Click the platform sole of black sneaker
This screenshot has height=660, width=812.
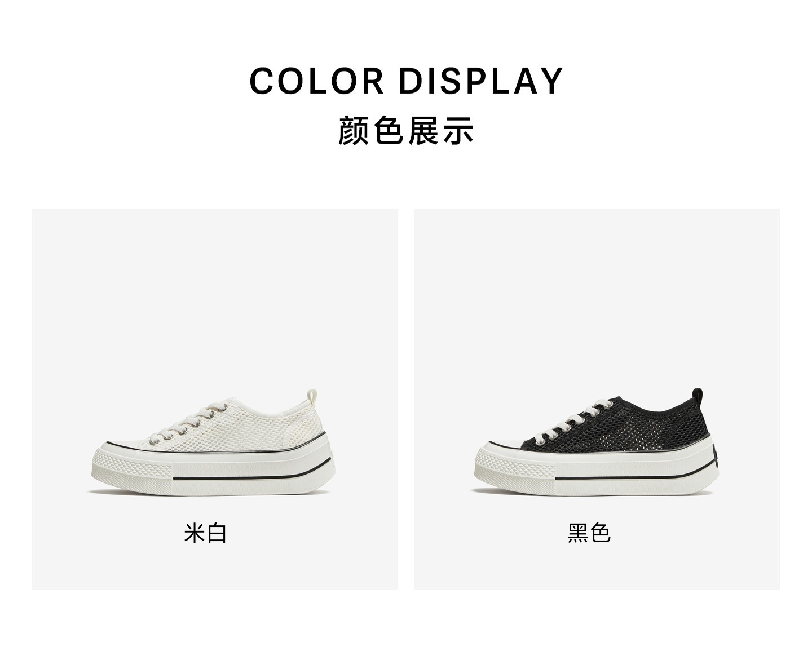[597, 471]
